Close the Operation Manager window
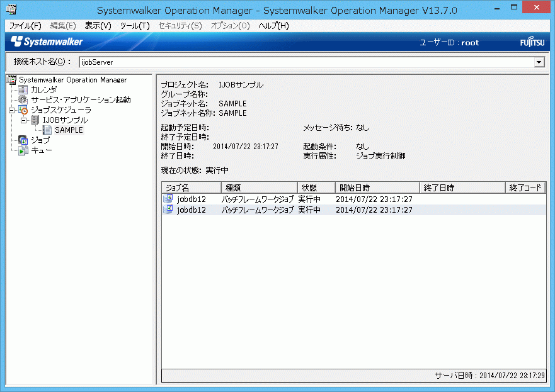555x392 pixels. pyautogui.click(x=537, y=8)
